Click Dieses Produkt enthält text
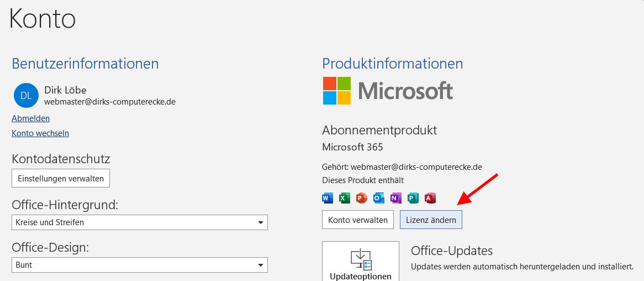The width and height of the screenshot is (644, 281). (363, 180)
